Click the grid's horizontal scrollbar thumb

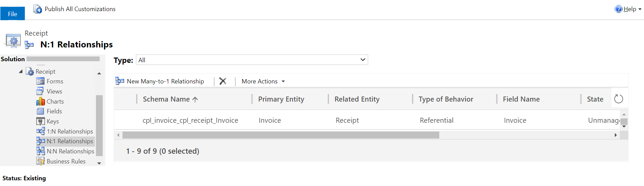tap(281, 135)
